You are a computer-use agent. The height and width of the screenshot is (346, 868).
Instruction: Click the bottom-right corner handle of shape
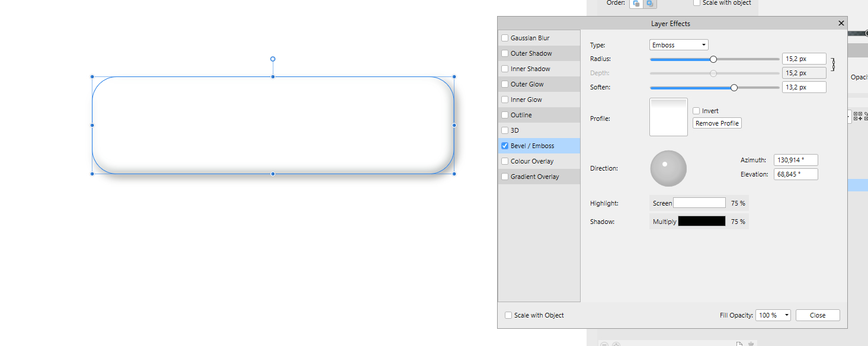pyautogui.click(x=454, y=174)
